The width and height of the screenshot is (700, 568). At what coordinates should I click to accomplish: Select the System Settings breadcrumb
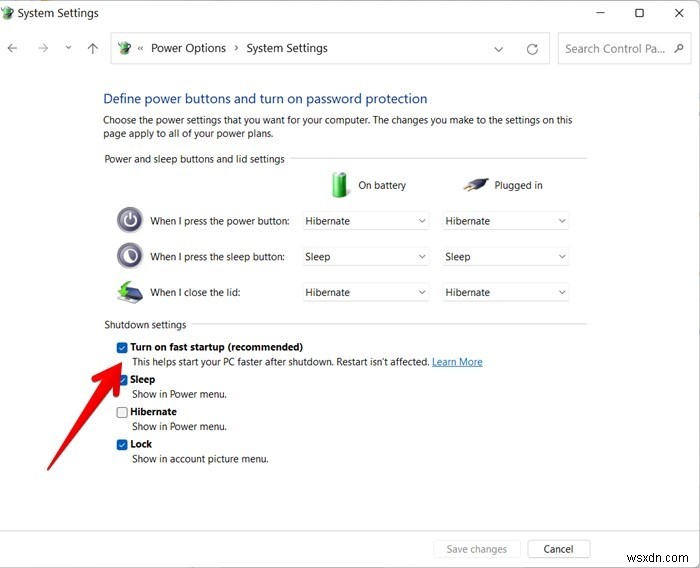click(x=287, y=48)
